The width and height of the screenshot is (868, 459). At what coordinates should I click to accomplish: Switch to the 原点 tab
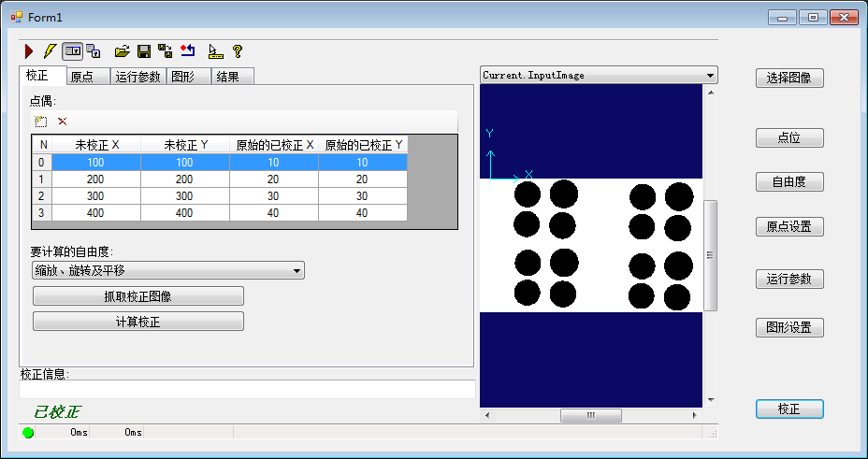(x=87, y=77)
